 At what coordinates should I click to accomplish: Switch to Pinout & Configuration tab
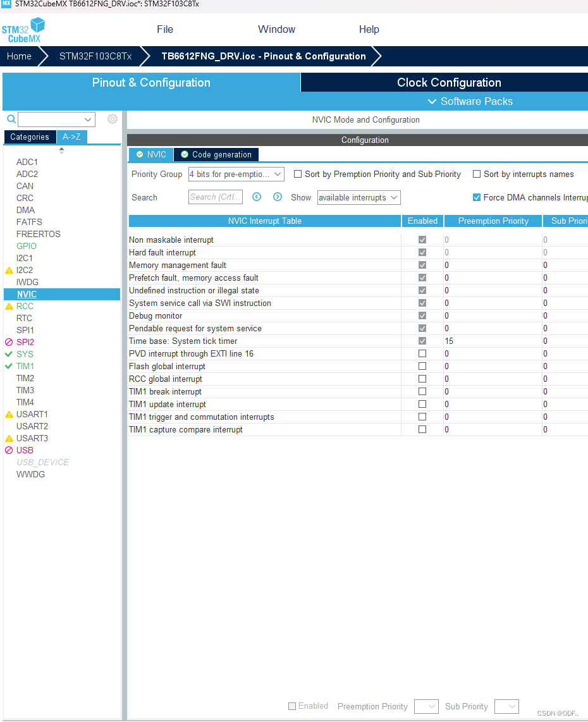151,82
